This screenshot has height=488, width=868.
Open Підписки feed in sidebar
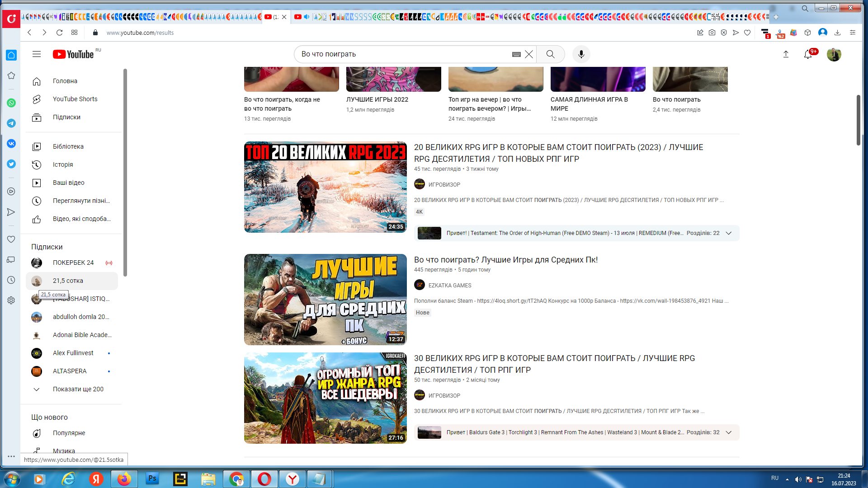pyautogui.click(x=72, y=117)
